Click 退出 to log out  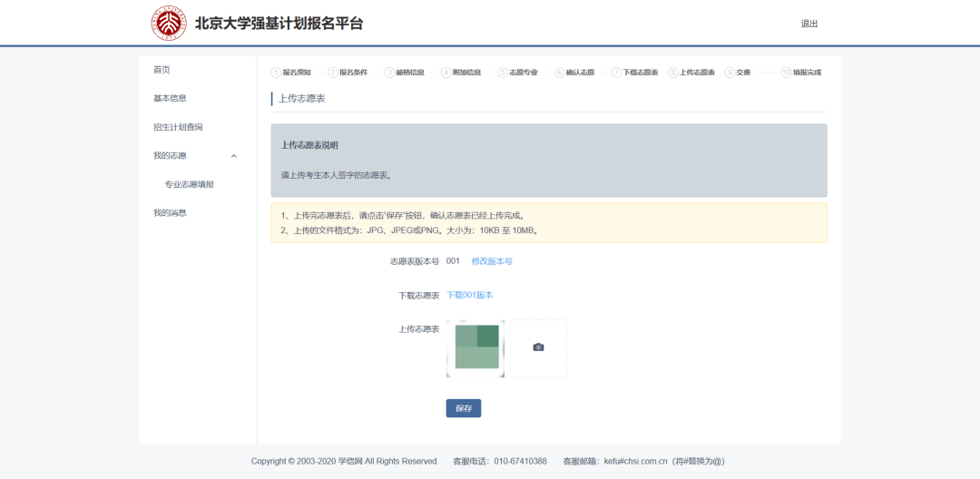tap(809, 24)
